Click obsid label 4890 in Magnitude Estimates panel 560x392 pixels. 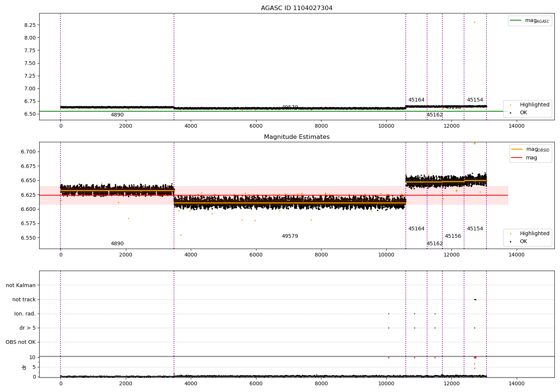click(x=117, y=244)
